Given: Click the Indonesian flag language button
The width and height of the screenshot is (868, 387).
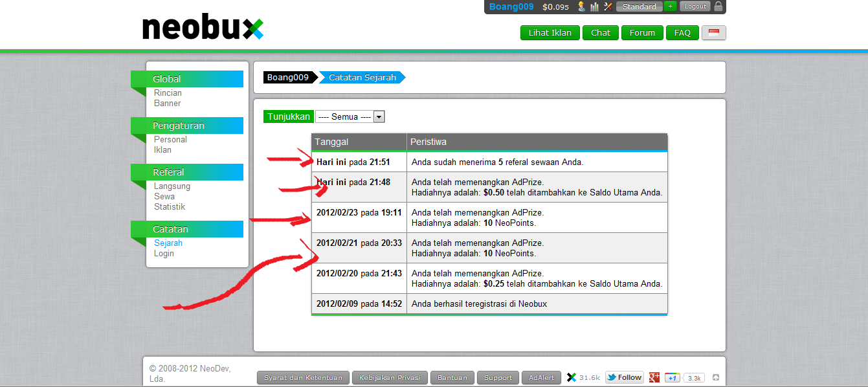Looking at the screenshot, I should pos(714,33).
